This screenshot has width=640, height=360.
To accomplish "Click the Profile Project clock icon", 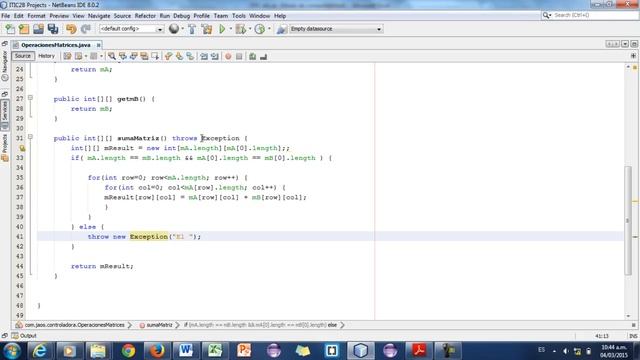I will click(x=260, y=29).
